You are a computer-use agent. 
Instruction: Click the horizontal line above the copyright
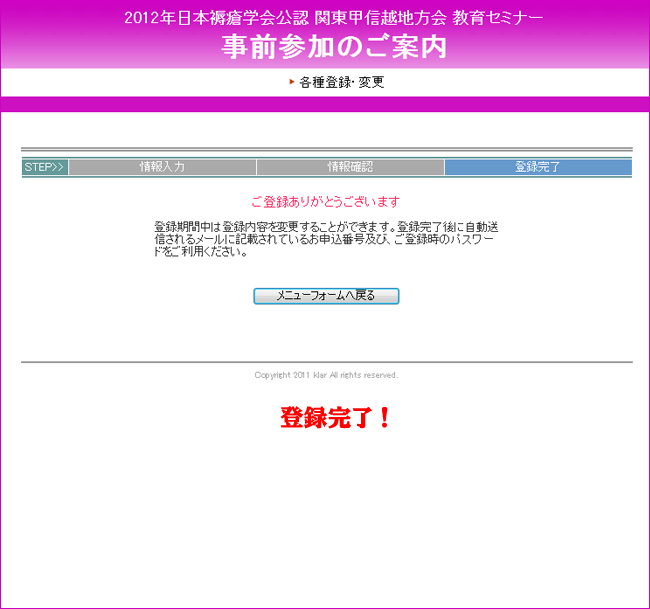click(326, 361)
